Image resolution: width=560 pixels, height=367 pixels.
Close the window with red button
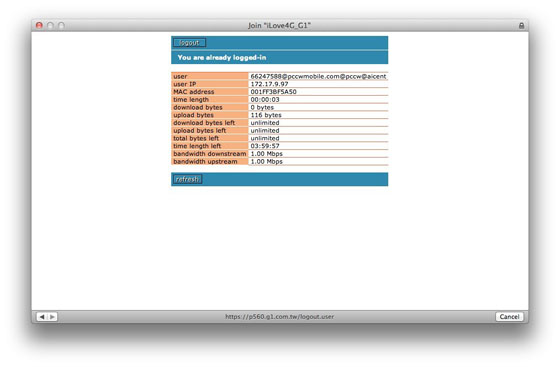39,25
